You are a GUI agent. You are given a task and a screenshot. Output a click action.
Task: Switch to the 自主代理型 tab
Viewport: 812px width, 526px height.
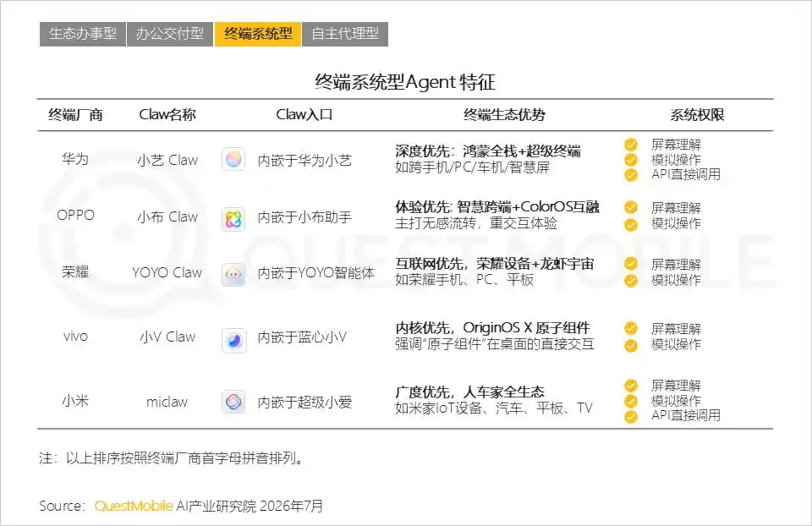pyautogui.click(x=345, y=34)
